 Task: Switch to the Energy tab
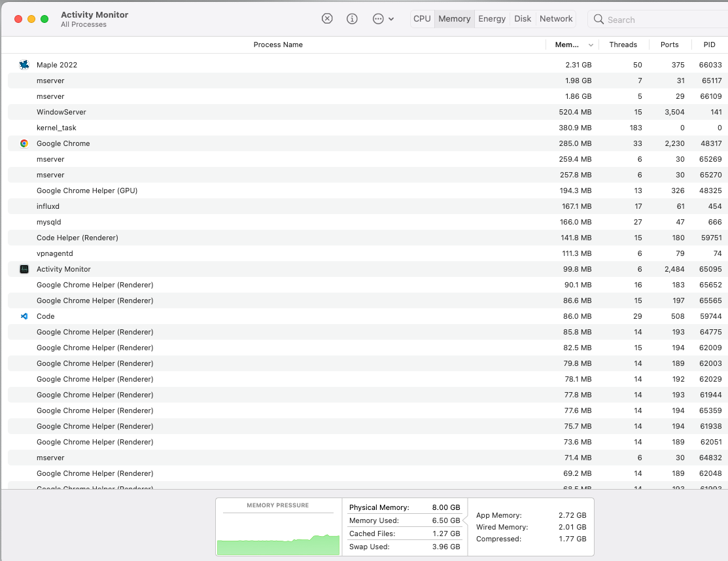pyautogui.click(x=492, y=18)
